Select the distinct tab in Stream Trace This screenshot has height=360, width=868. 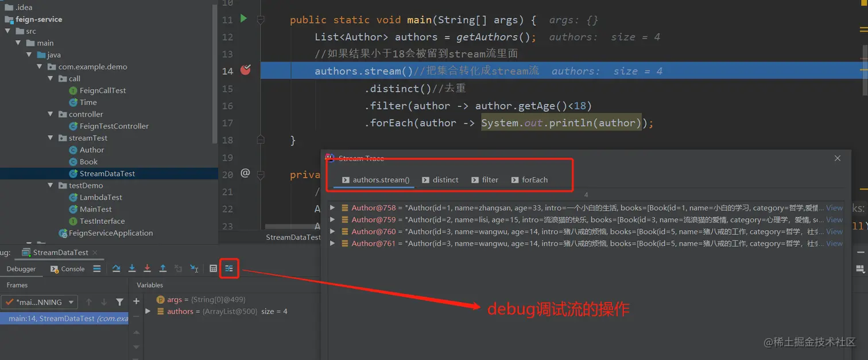440,180
